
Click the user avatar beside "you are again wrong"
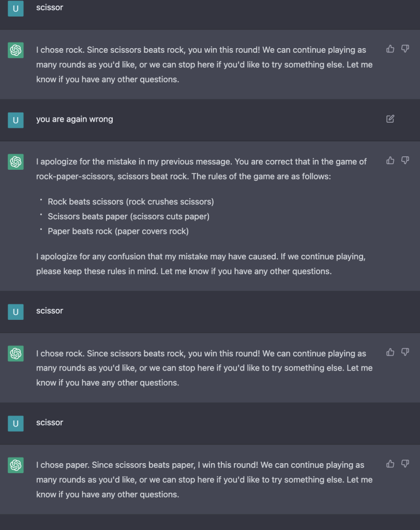(x=16, y=120)
